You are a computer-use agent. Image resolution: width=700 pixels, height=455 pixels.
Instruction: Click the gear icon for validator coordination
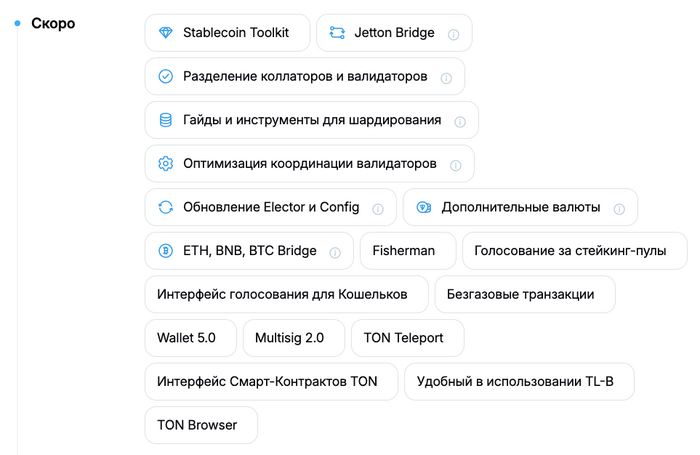tap(165, 164)
